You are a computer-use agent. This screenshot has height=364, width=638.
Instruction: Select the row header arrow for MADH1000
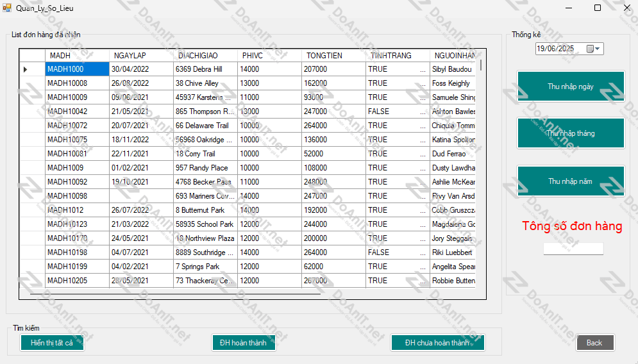point(32,69)
